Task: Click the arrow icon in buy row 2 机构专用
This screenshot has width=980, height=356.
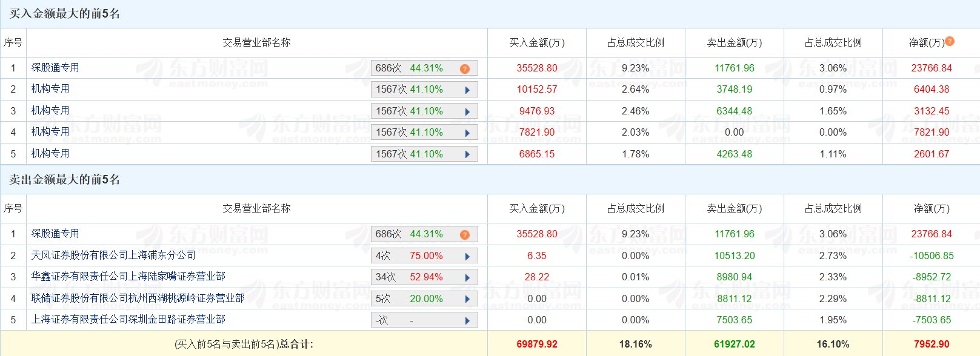Action: [x=467, y=90]
